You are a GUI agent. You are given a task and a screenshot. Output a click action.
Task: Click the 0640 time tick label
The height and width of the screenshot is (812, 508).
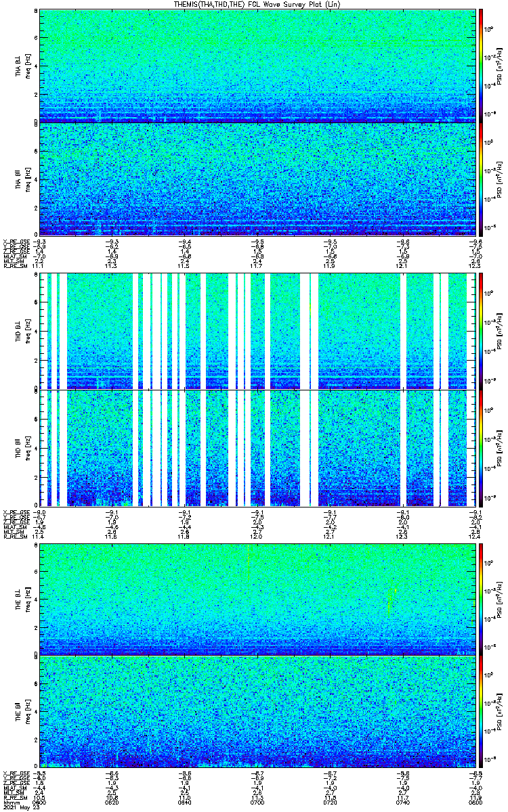click(184, 802)
